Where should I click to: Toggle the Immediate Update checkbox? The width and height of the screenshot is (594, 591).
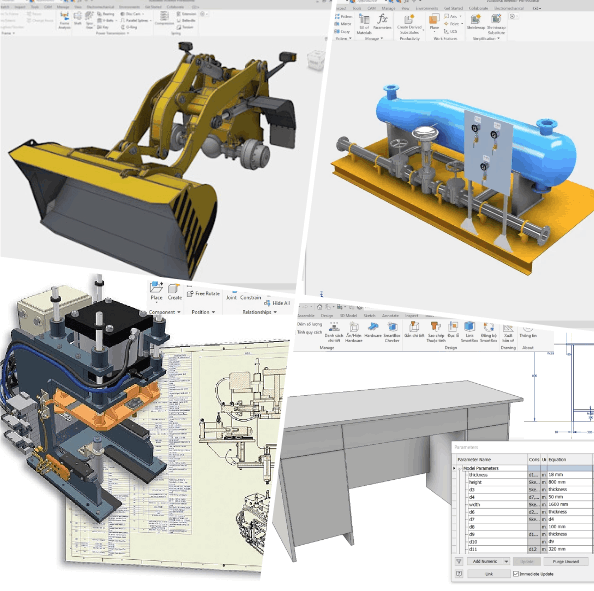tap(516, 574)
